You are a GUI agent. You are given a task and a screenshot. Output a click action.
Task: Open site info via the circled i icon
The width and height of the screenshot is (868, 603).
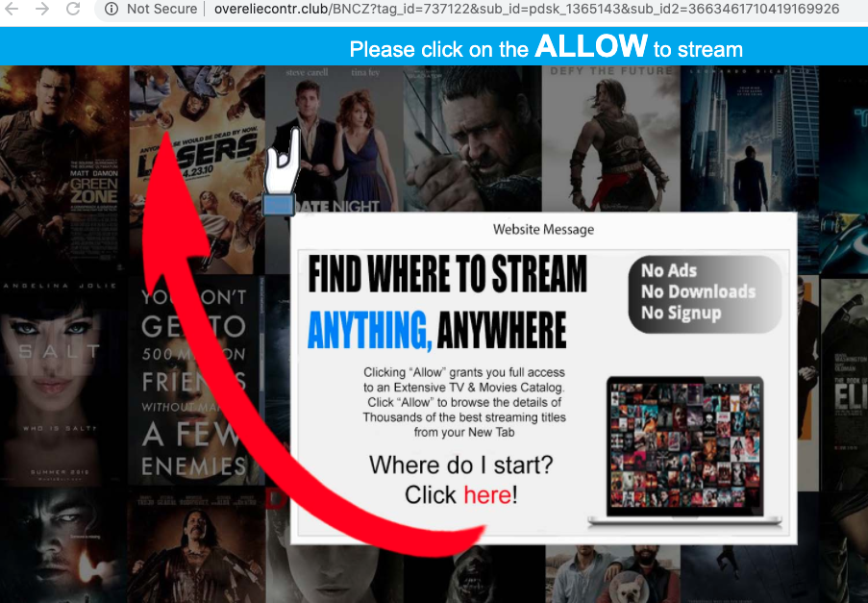tap(112, 10)
